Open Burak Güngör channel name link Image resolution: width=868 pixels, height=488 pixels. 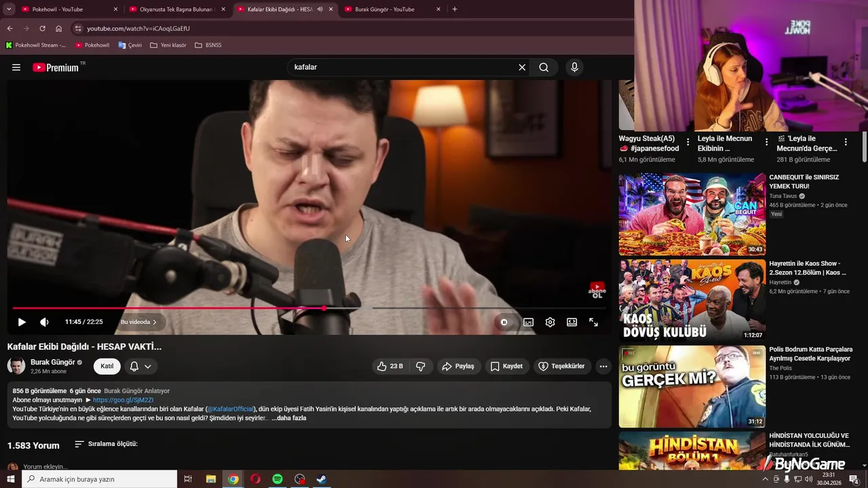pyautogui.click(x=52, y=362)
